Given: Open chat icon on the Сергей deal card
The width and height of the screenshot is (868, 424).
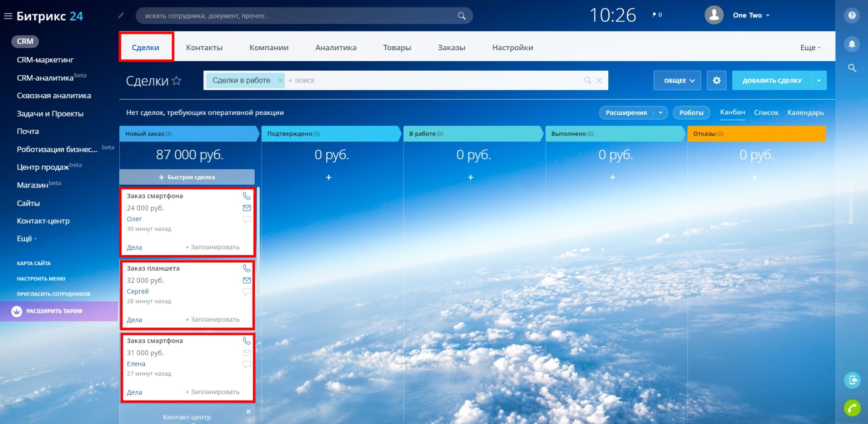Looking at the screenshot, I should 247,292.
